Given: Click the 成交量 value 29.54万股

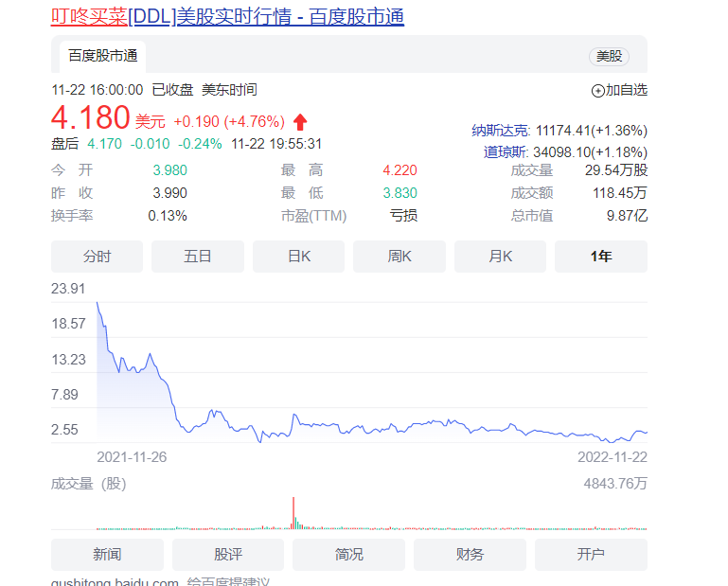Looking at the screenshot, I should [616, 170].
